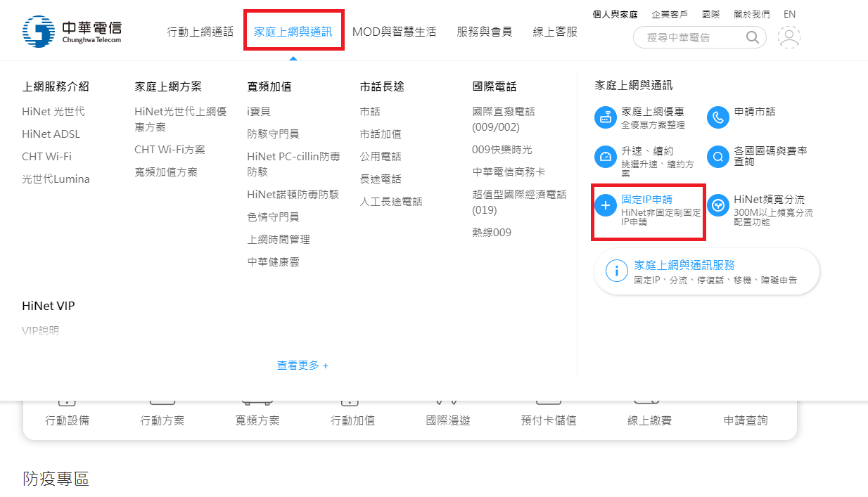Open the 線上客服 menu

pyautogui.click(x=555, y=32)
